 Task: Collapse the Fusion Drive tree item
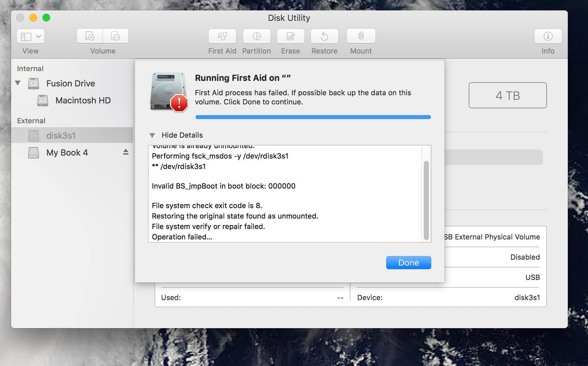pyautogui.click(x=18, y=83)
